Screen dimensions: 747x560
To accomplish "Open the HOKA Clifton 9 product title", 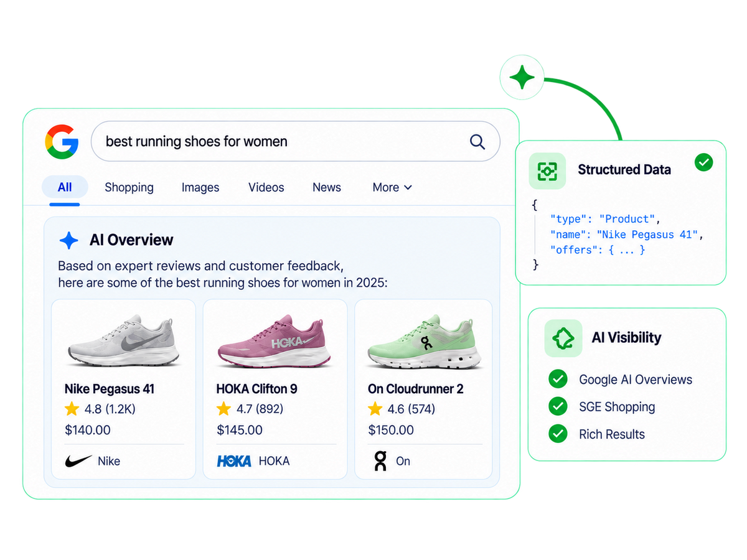I will (256, 389).
